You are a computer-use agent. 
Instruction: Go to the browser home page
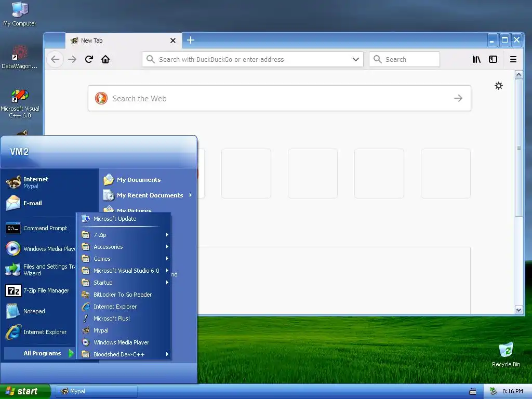105,59
